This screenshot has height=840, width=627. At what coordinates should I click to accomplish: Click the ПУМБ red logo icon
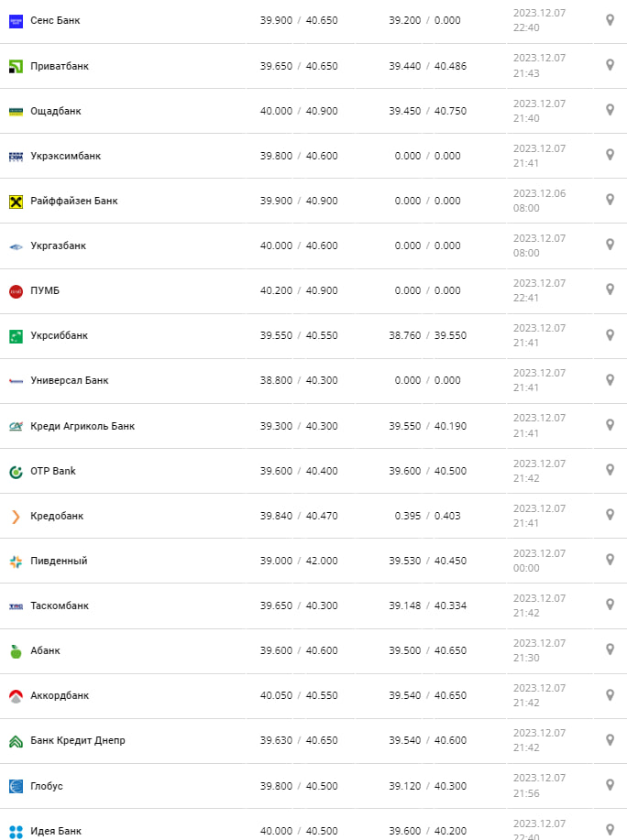tap(16, 291)
